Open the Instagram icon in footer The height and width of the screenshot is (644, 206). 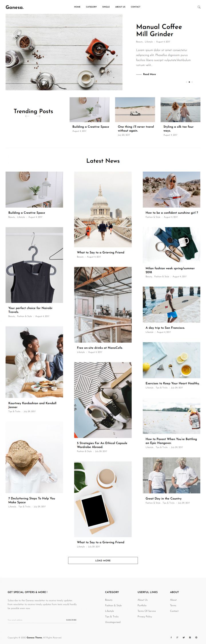tap(190, 637)
